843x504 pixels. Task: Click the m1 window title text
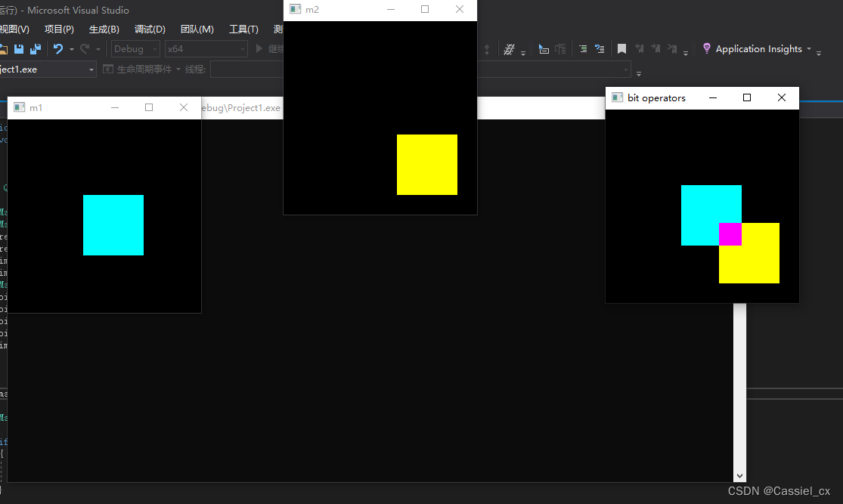pos(36,108)
